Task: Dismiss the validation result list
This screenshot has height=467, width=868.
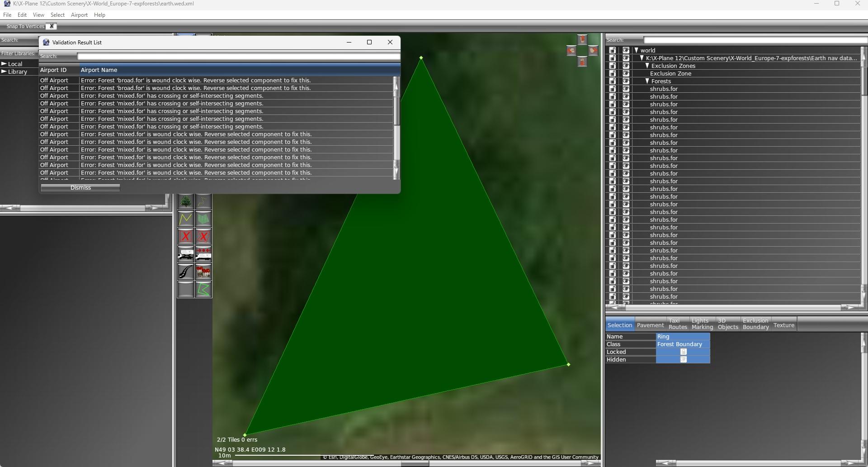Action: [80, 188]
